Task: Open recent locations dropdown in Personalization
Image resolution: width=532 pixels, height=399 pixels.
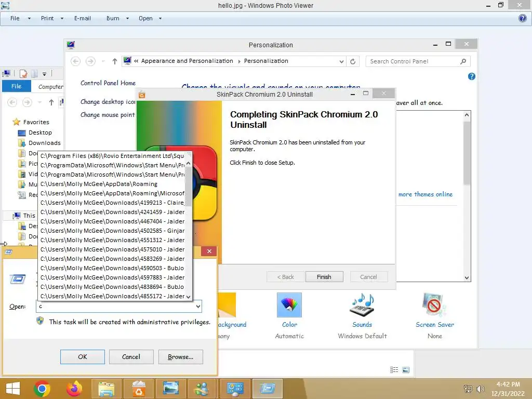Action: (103, 61)
